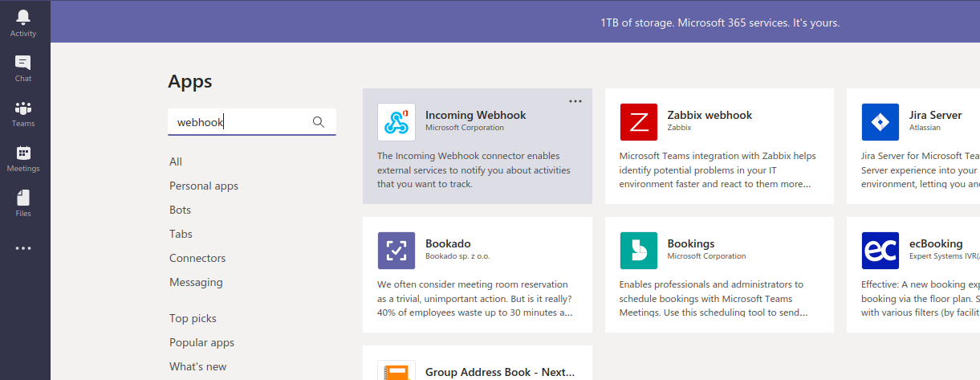Viewport: 980px width, 380px height.
Task: Open the What's new category
Action: [x=198, y=366]
